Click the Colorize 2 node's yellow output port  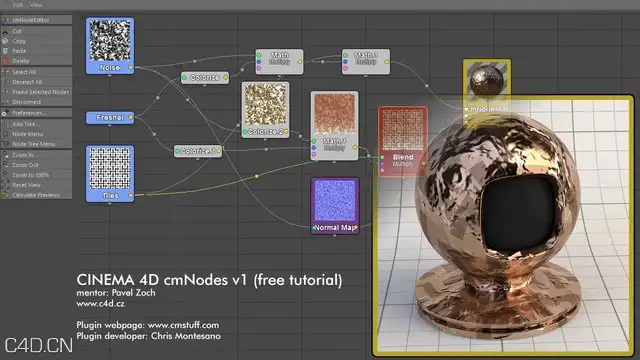[x=286, y=131]
